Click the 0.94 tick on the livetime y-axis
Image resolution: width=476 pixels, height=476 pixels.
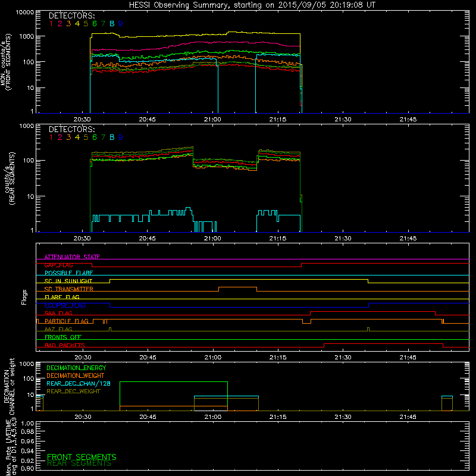pyautogui.click(x=27, y=451)
